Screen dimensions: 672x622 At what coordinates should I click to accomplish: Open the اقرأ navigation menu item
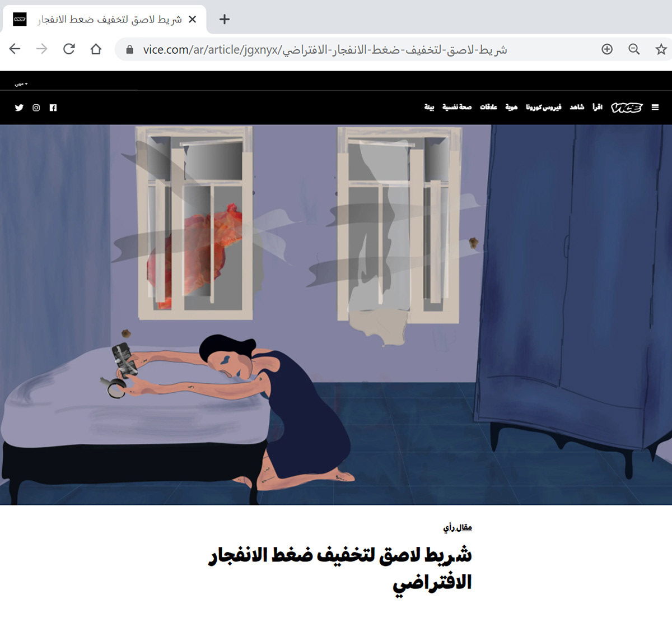[598, 107]
